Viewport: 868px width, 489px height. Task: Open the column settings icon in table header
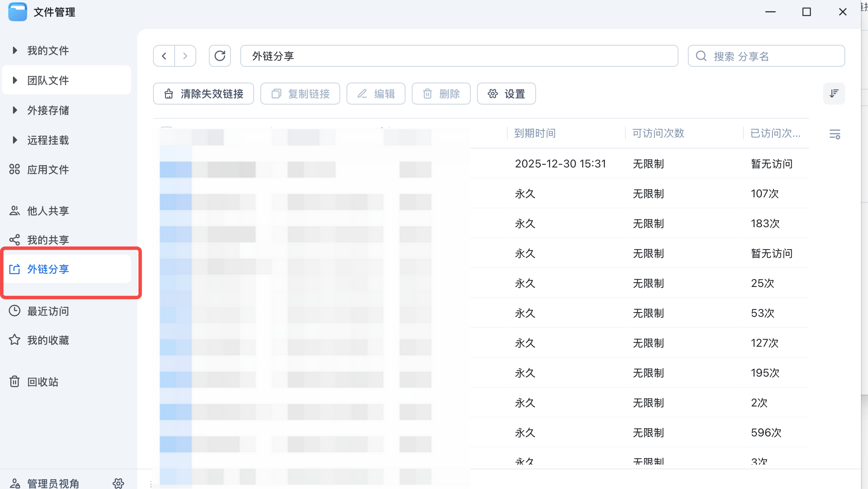(x=835, y=134)
